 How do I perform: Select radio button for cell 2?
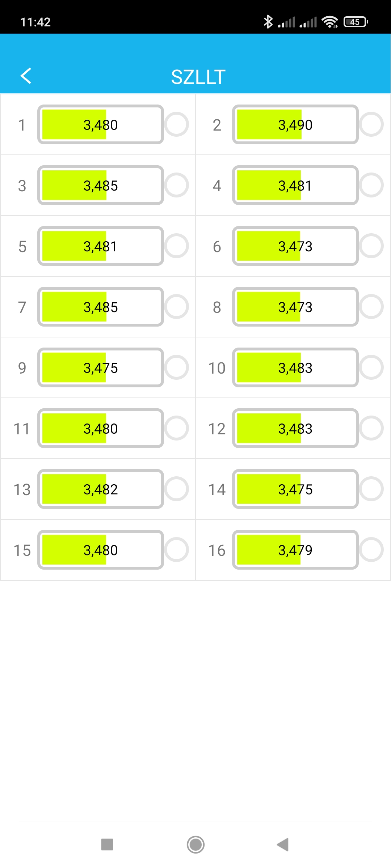pos(371,124)
